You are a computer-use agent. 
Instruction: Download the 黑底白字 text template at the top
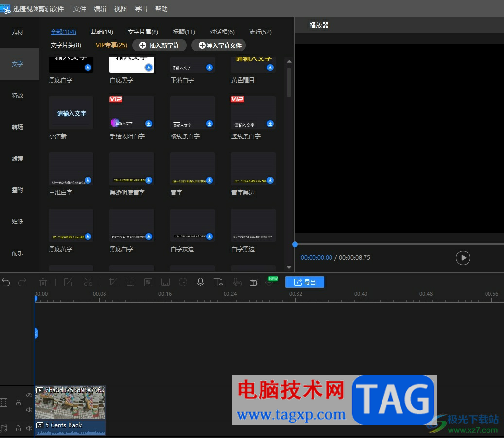[x=88, y=67]
